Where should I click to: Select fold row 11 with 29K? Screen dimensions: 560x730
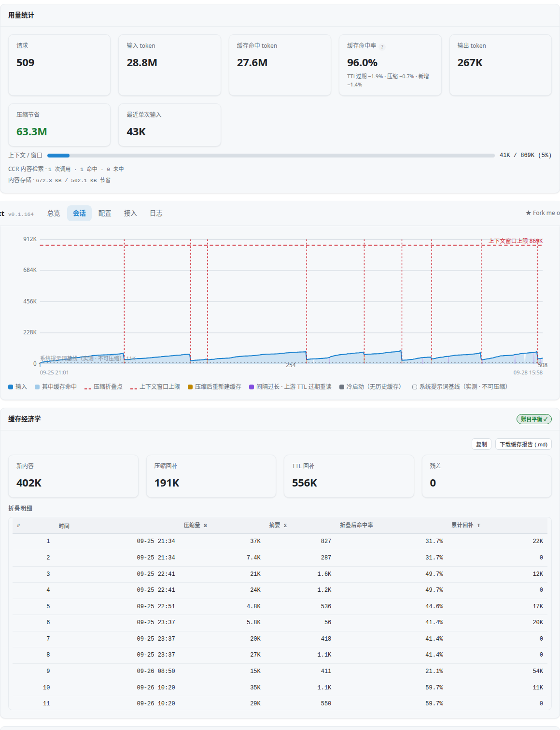click(280, 704)
